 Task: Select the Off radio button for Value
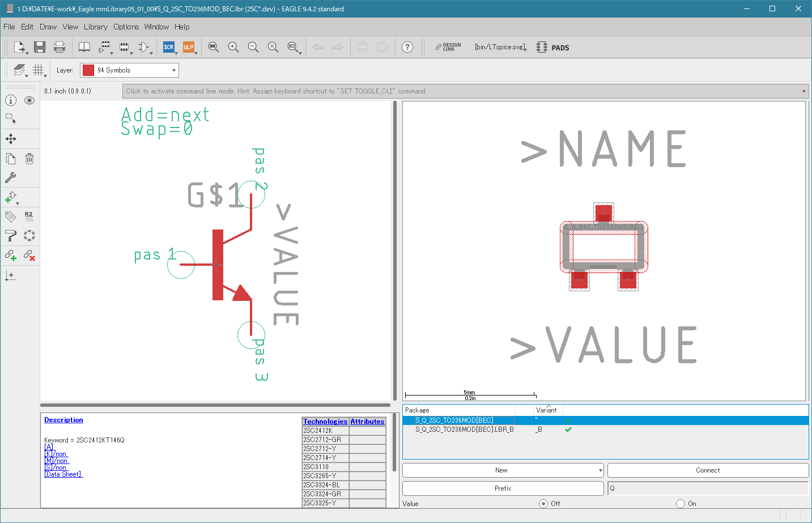[543, 504]
